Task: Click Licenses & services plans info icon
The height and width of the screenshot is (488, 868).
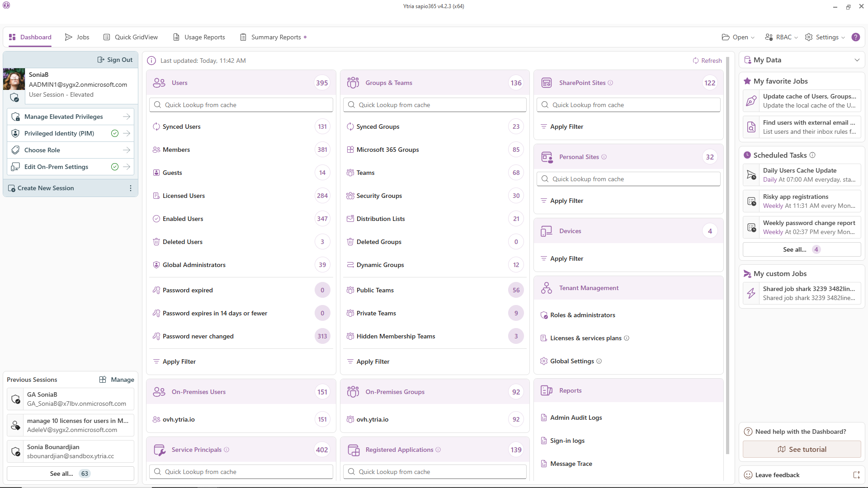Action: pyautogui.click(x=627, y=338)
